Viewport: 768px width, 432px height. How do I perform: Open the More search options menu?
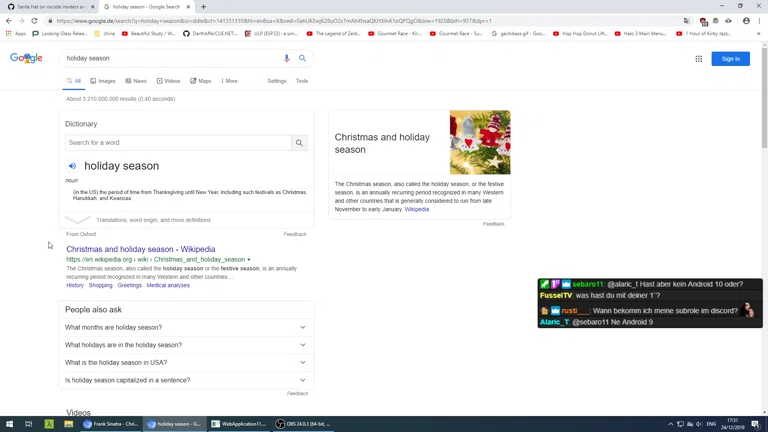(x=229, y=81)
